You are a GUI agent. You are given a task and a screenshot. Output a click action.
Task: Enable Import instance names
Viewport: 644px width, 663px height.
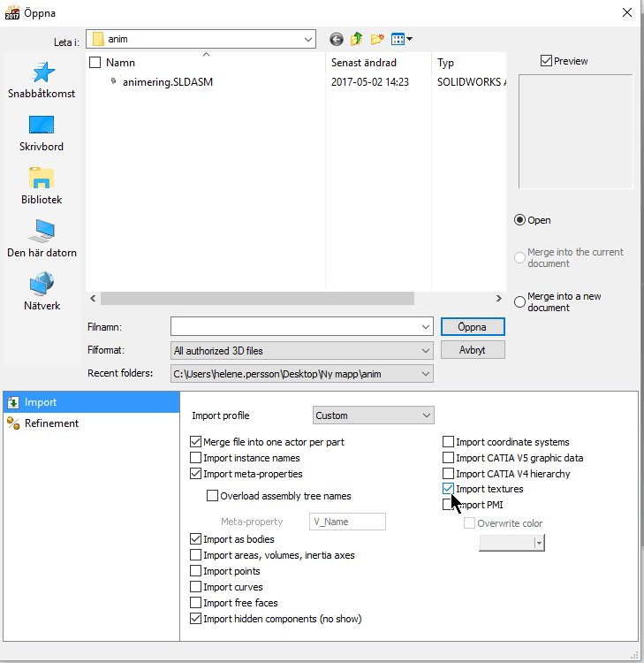point(196,458)
